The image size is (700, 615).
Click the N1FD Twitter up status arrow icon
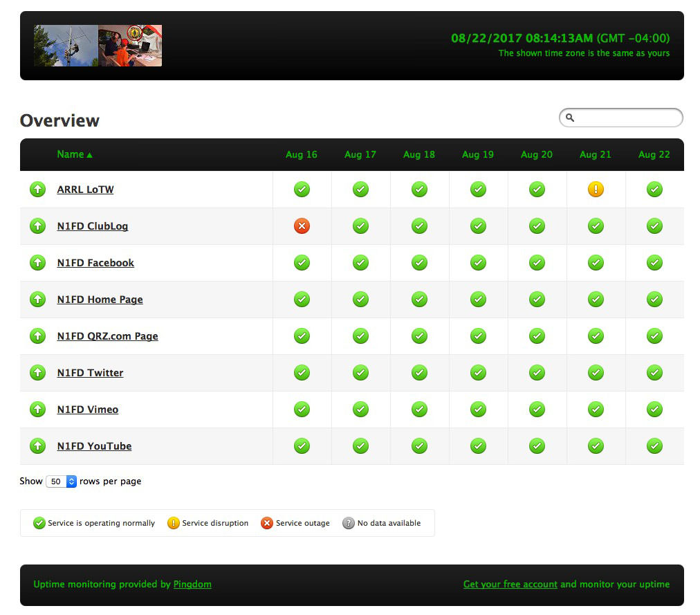(37, 372)
